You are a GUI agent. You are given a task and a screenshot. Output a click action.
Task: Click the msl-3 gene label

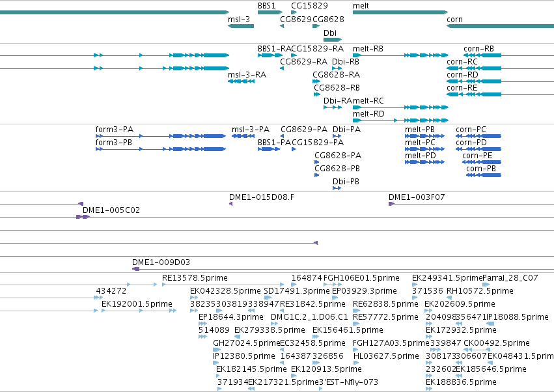click(239, 20)
